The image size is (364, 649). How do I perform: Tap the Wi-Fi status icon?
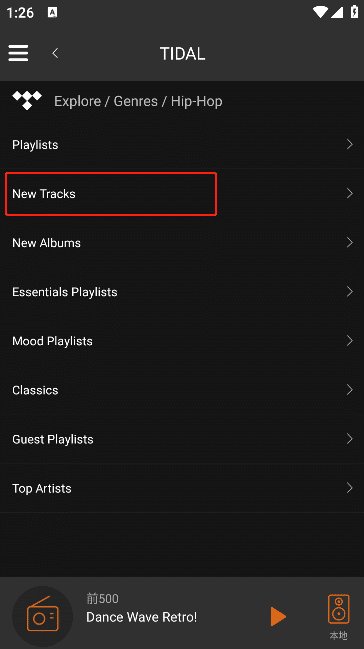pyautogui.click(x=320, y=12)
